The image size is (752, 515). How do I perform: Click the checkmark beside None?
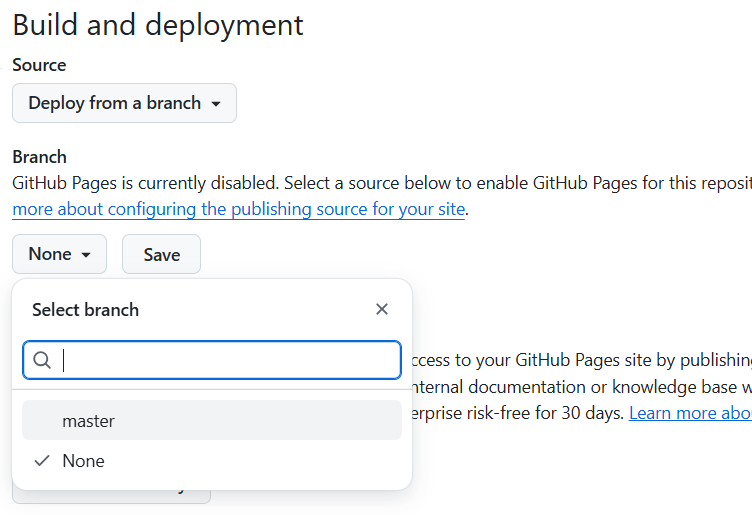click(x=42, y=461)
